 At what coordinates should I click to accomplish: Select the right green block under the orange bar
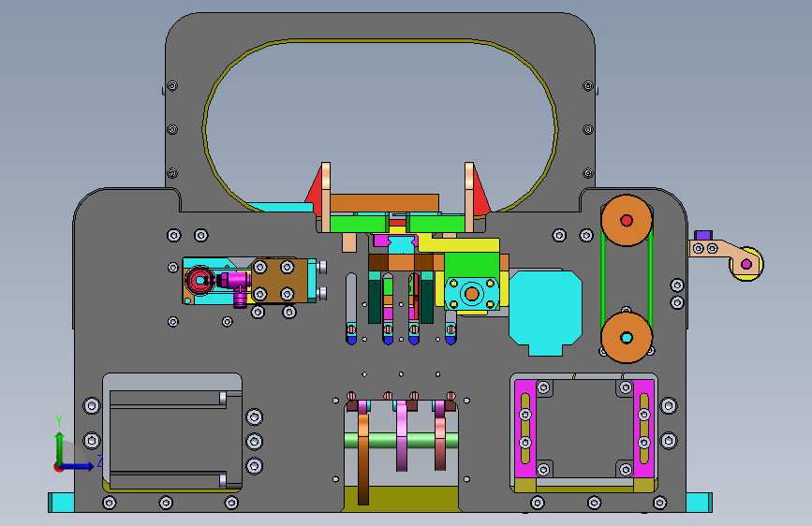coord(436,224)
